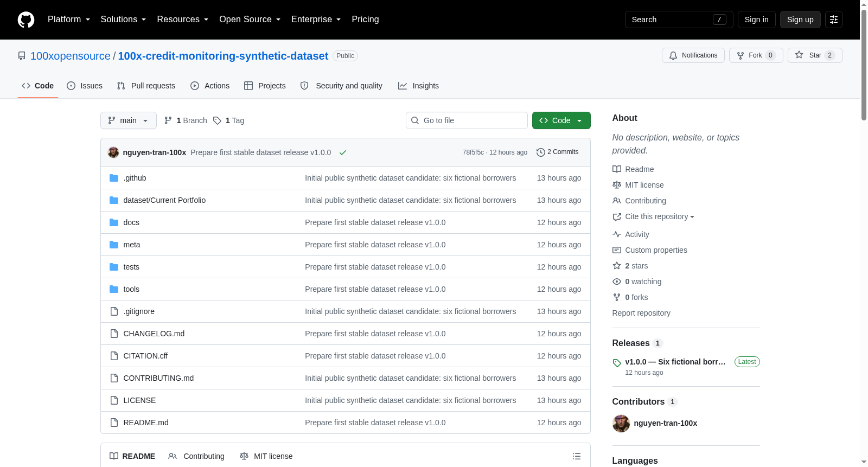868x467 pixels.
Task: Click the star icon beside 2 stars
Action: coord(617,266)
